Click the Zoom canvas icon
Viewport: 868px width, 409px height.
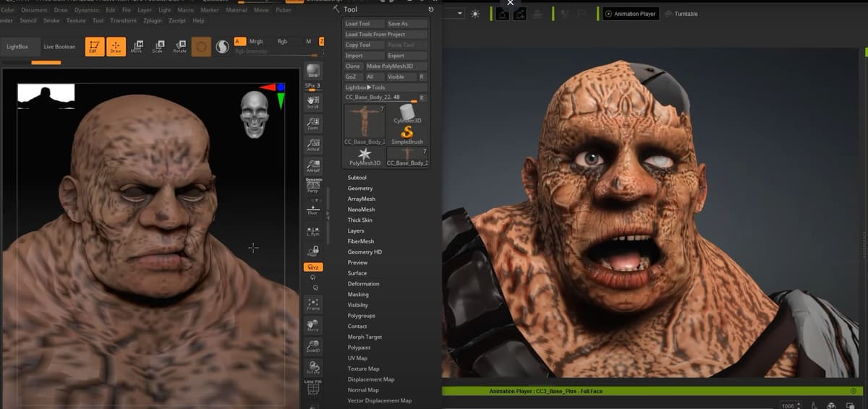pyautogui.click(x=313, y=123)
